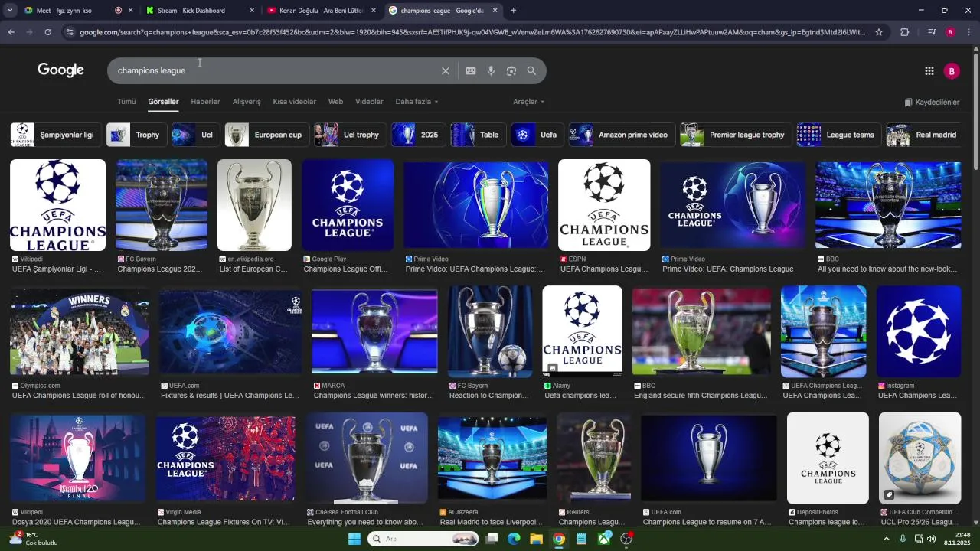Click the Windows taskbar search box
This screenshot has width=980, height=551.
coord(424,539)
